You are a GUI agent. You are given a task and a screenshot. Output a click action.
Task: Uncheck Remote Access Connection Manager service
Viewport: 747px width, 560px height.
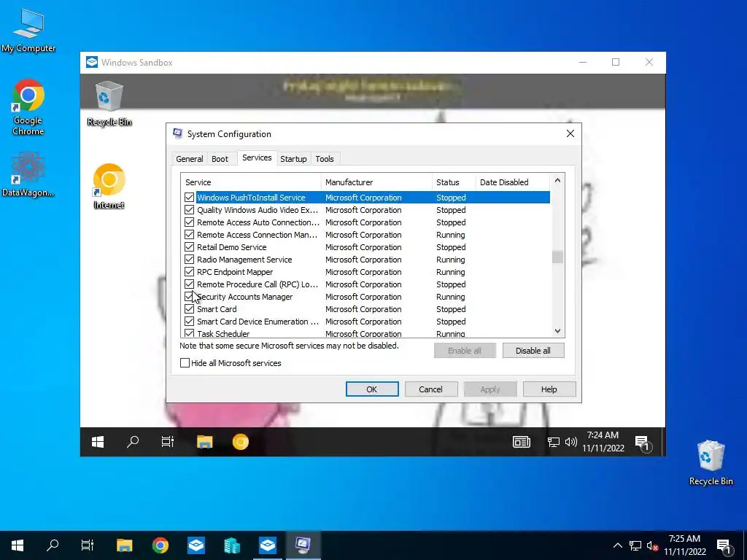click(189, 234)
